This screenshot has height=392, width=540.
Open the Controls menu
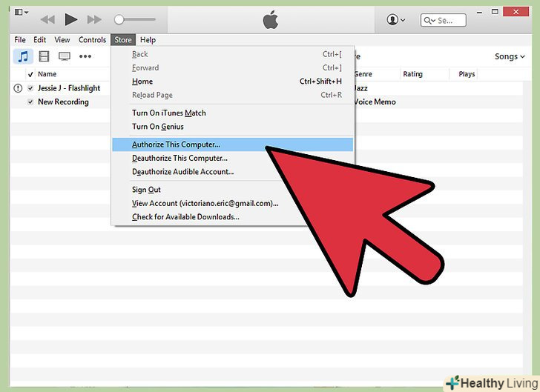coord(92,40)
